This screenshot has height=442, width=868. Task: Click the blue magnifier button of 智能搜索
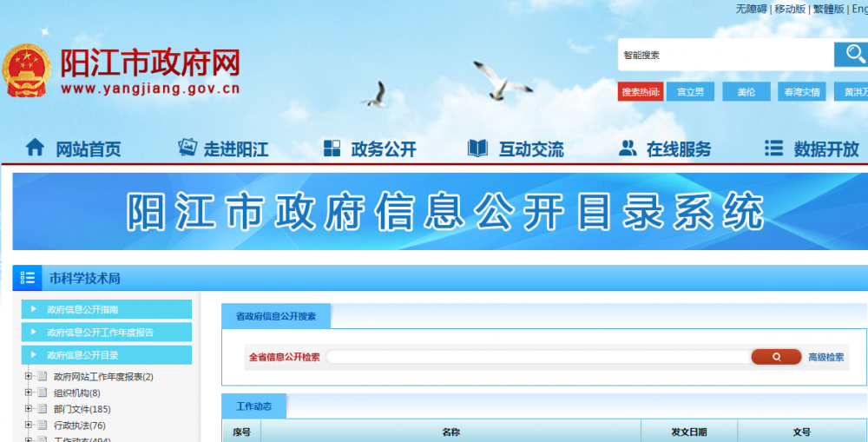click(x=852, y=55)
